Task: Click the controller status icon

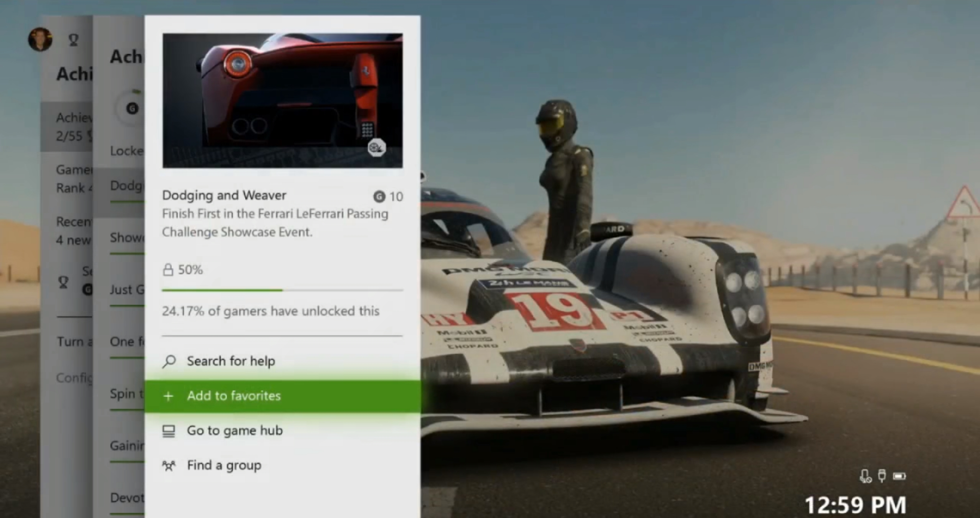Action: (882, 476)
